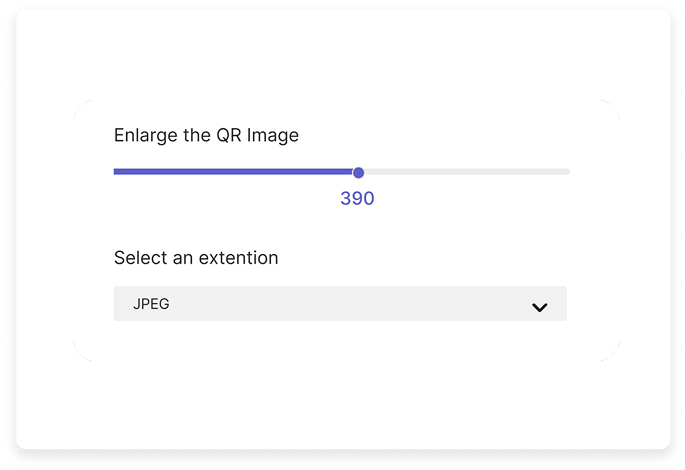Click the far right end of the slider track
The width and height of the screenshot is (685, 470).
(566, 172)
